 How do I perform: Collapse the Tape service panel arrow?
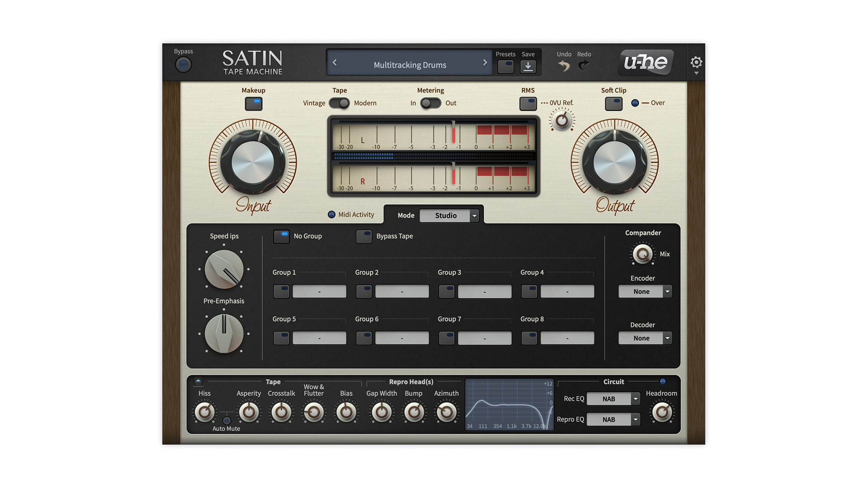tap(198, 382)
